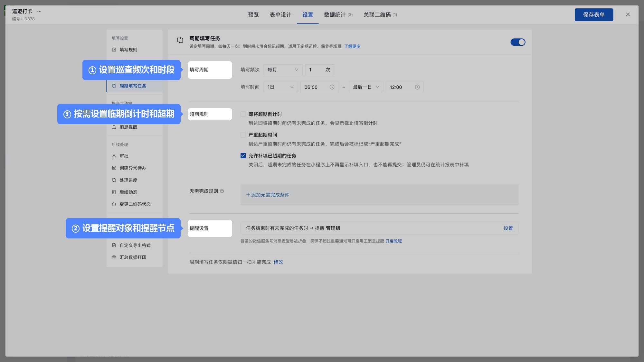The image size is (644, 362).
Task: Click the help icon next to 无需完成规则
Action: click(222, 191)
